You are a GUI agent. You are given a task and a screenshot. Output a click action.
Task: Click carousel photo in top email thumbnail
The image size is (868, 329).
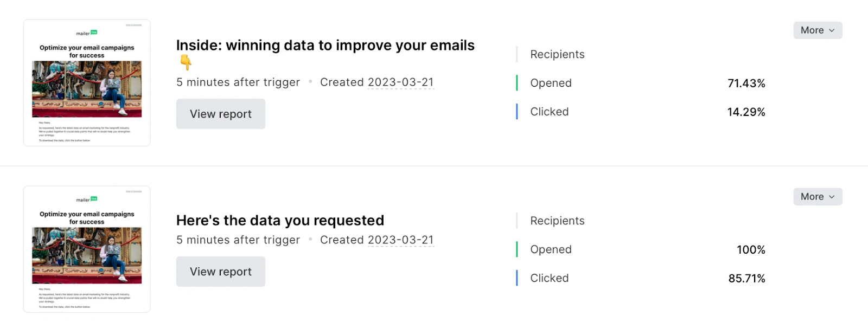87,89
